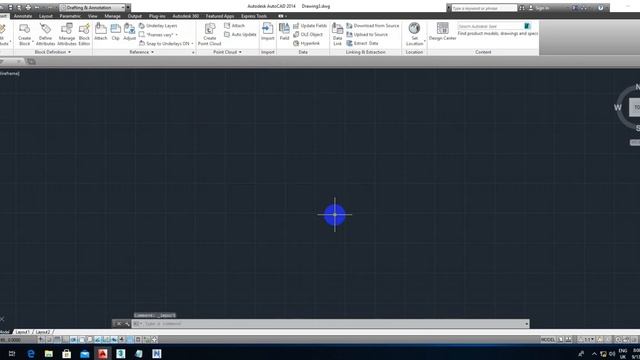
Task: Expand the Block Definition panel
Action: tap(53, 52)
